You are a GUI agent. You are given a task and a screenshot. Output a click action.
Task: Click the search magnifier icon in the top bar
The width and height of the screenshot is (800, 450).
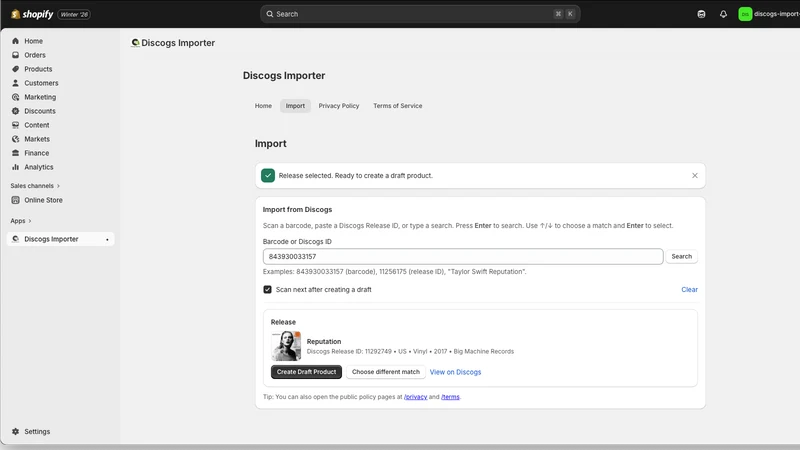(270, 14)
